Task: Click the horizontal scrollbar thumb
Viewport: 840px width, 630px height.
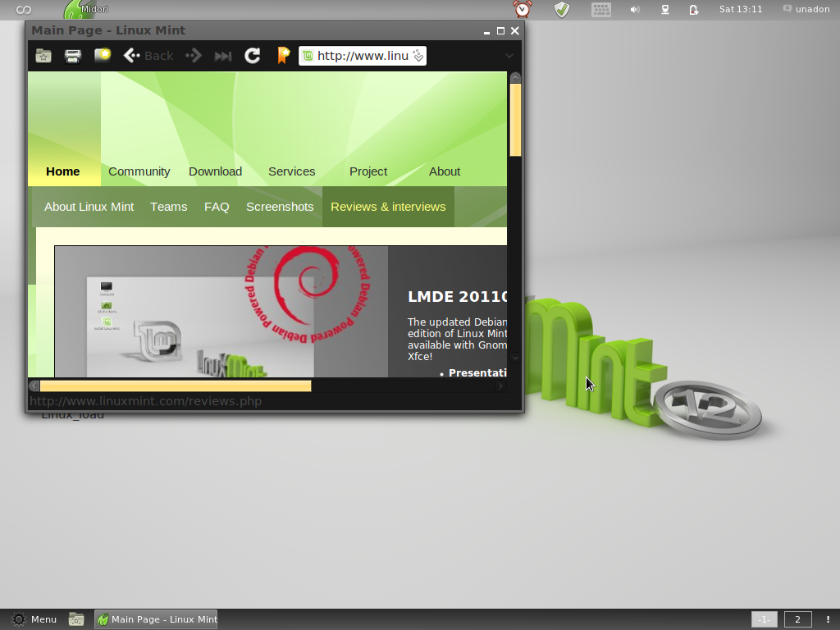Action: 176,386
